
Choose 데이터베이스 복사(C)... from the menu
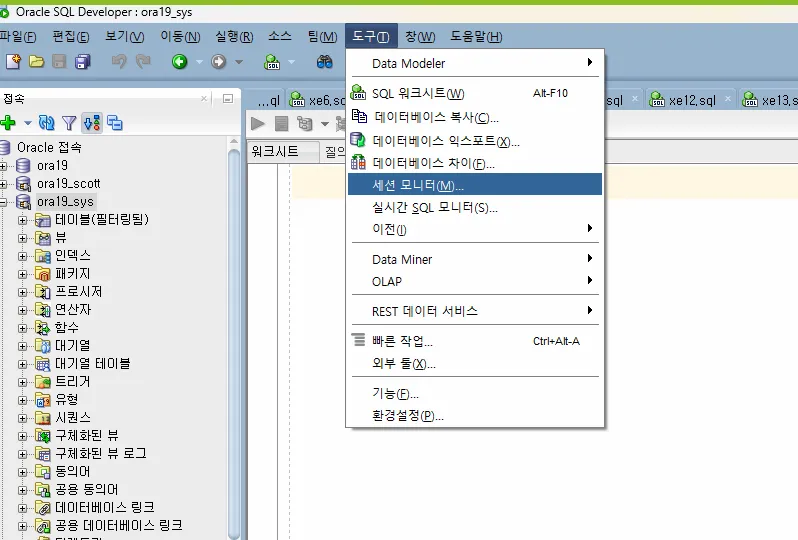click(475, 117)
